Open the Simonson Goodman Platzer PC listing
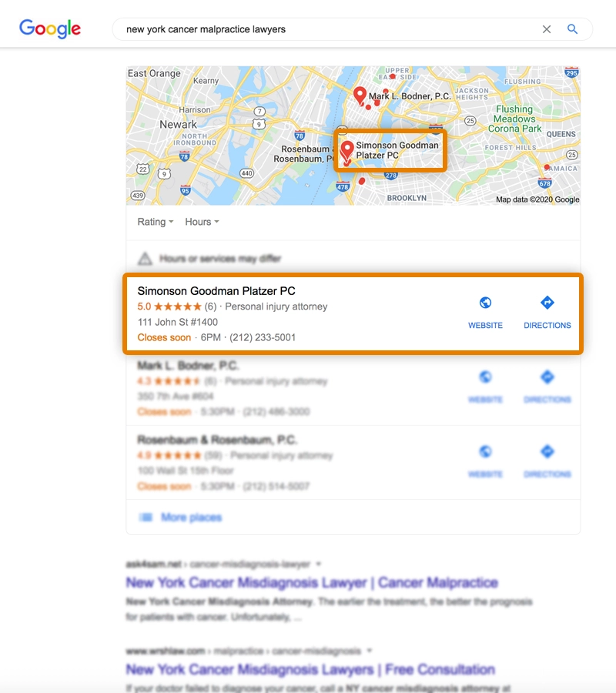Image resolution: width=616 pixels, height=693 pixels. click(x=216, y=291)
